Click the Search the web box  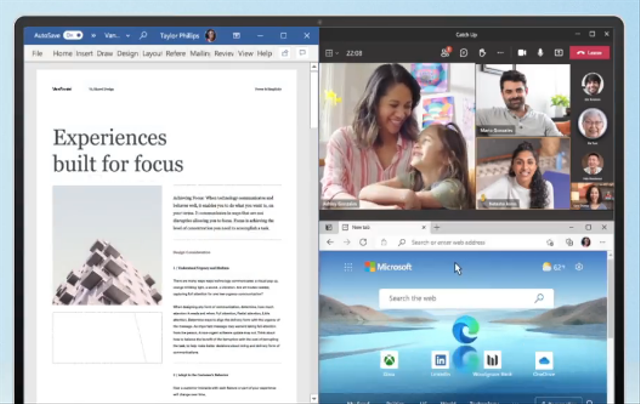tap(466, 298)
